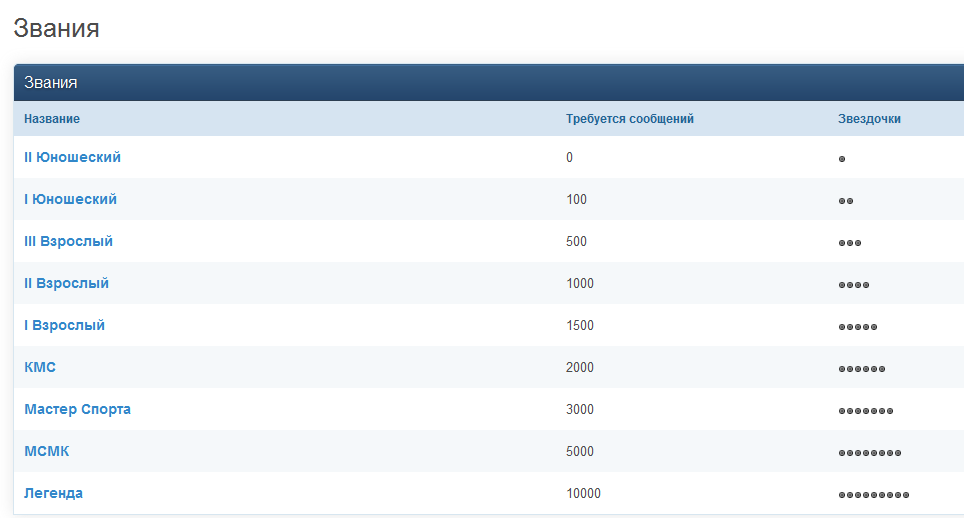Screen dimensions: 964x518
Task: Click the Название column header
Action: click(x=52, y=119)
